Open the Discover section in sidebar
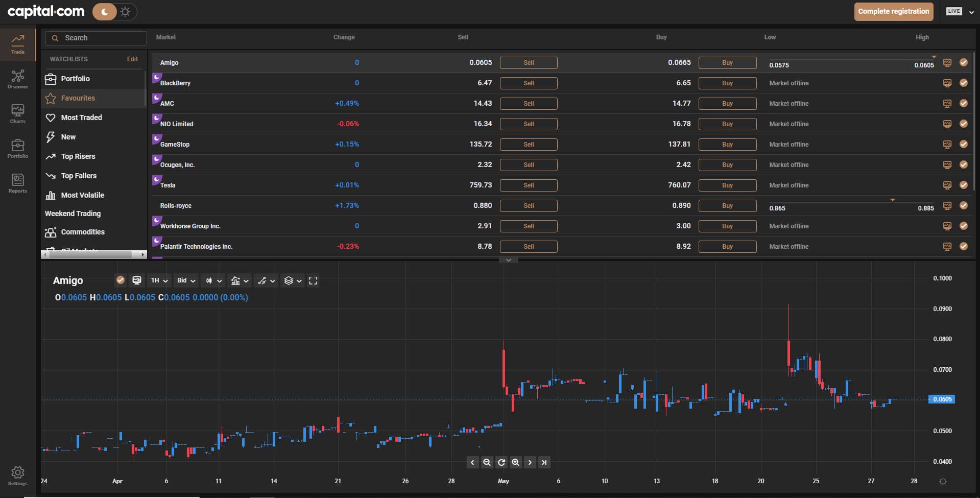Image resolution: width=980 pixels, height=498 pixels. pyautogui.click(x=18, y=79)
